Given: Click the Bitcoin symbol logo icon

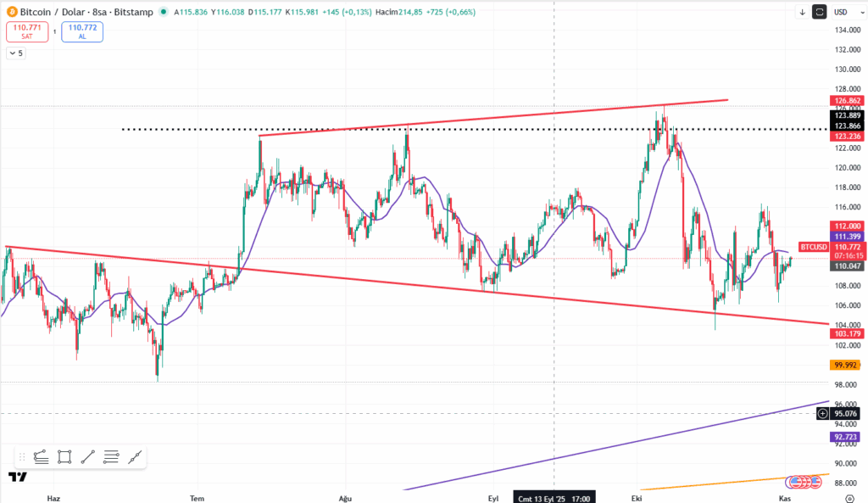Looking at the screenshot, I should pos(13,13).
